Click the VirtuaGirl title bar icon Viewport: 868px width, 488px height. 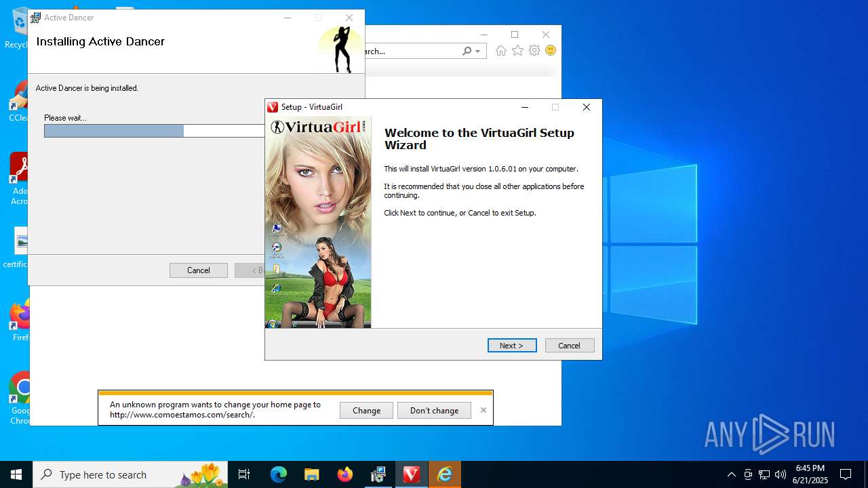273,107
